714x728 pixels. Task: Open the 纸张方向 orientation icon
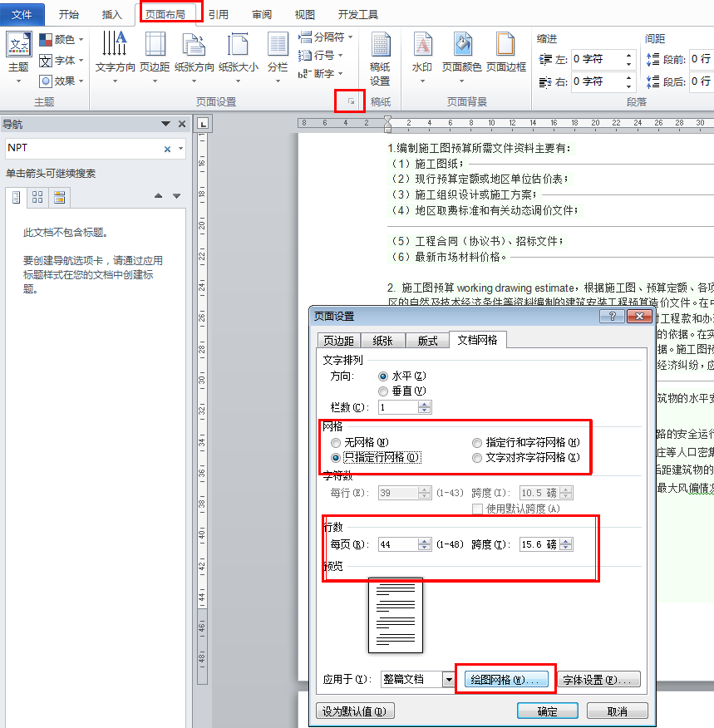194,45
